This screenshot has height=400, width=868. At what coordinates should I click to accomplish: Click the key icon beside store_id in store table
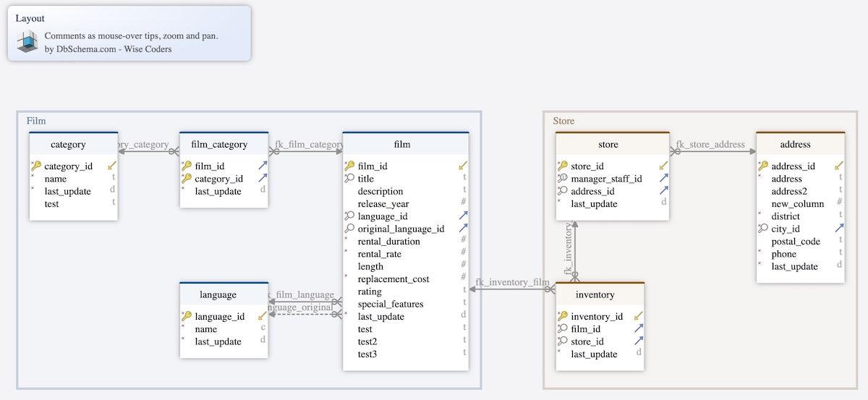pyautogui.click(x=562, y=166)
